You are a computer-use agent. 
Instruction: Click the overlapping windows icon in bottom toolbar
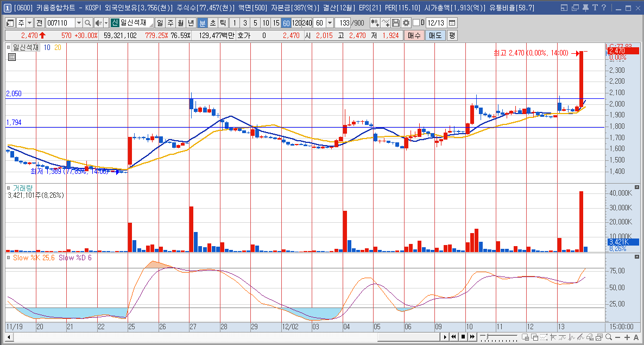point(535,337)
